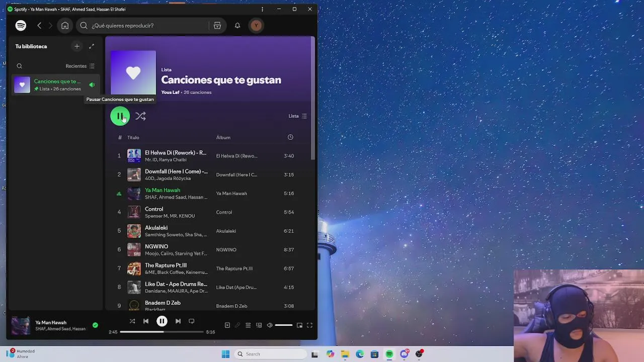Select Like Dat - Ape Drums Remix track
The width and height of the screenshot is (644, 362).
click(176, 284)
